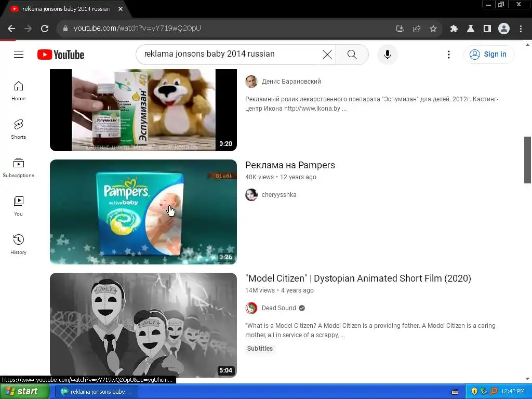Go back with browser back arrow
This screenshot has width=532, height=399.
coord(11,29)
